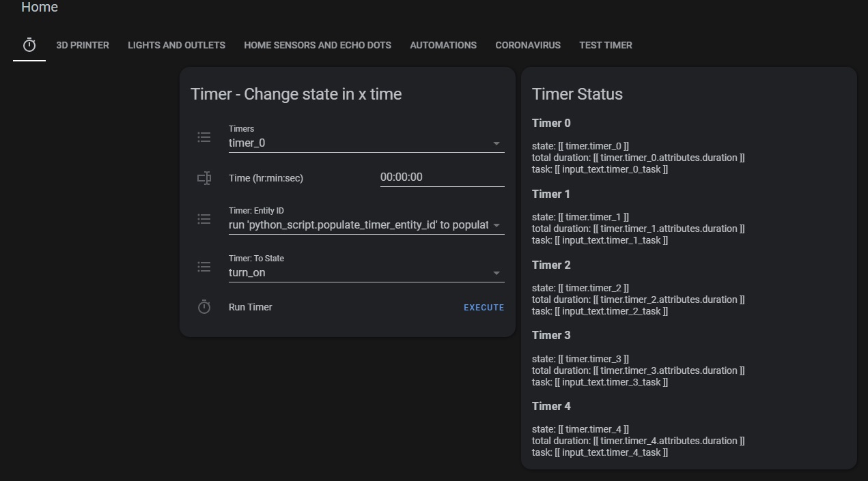Image resolution: width=868 pixels, height=481 pixels.
Task: Open Home Sensors and Echo Dots tab
Action: point(318,45)
